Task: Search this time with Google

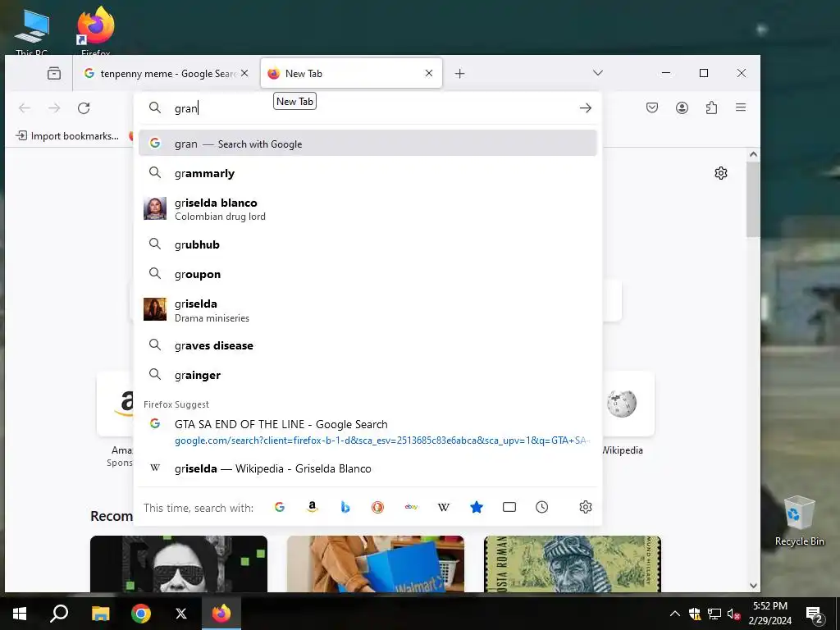Action: point(280,507)
